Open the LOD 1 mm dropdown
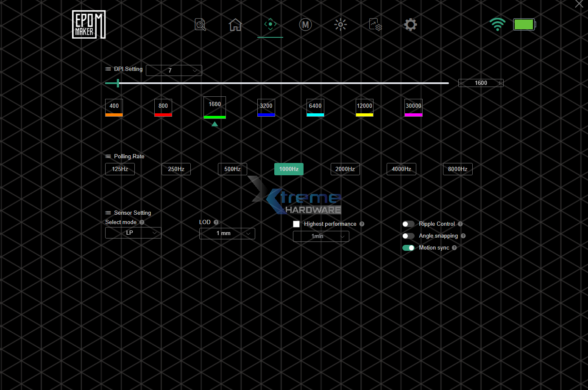The height and width of the screenshot is (390, 588). click(x=227, y=233)
